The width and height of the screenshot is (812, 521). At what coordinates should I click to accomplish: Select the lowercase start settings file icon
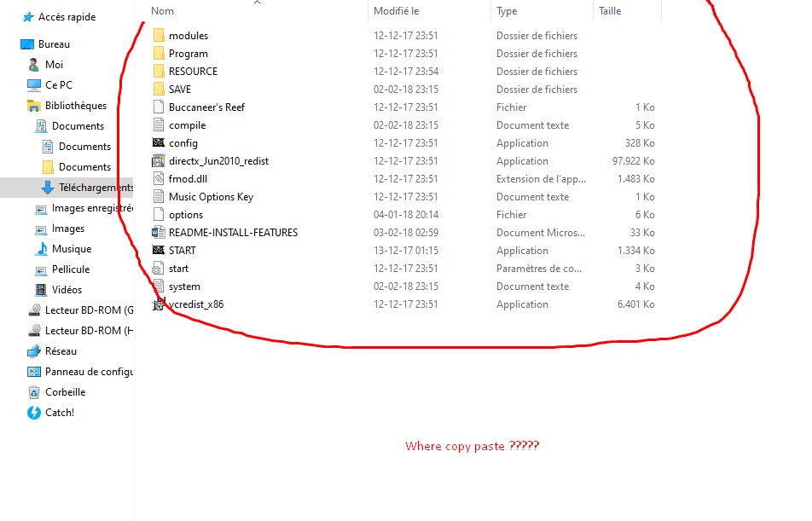point(159,269)
